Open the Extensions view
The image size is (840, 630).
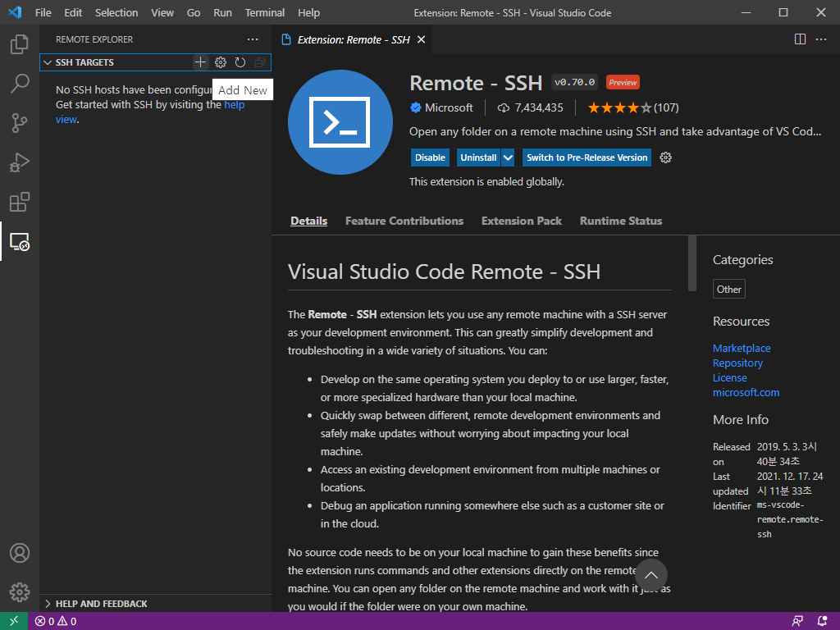pos(20,202)
